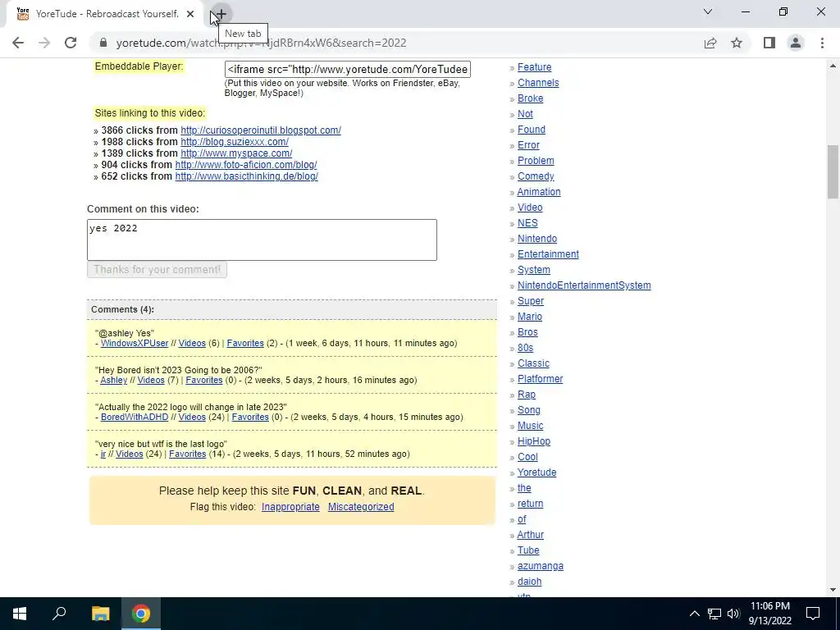Viewport: 840px width, 630px height.
Task: Open a new tab with the plus button
Action: point(220,15)
